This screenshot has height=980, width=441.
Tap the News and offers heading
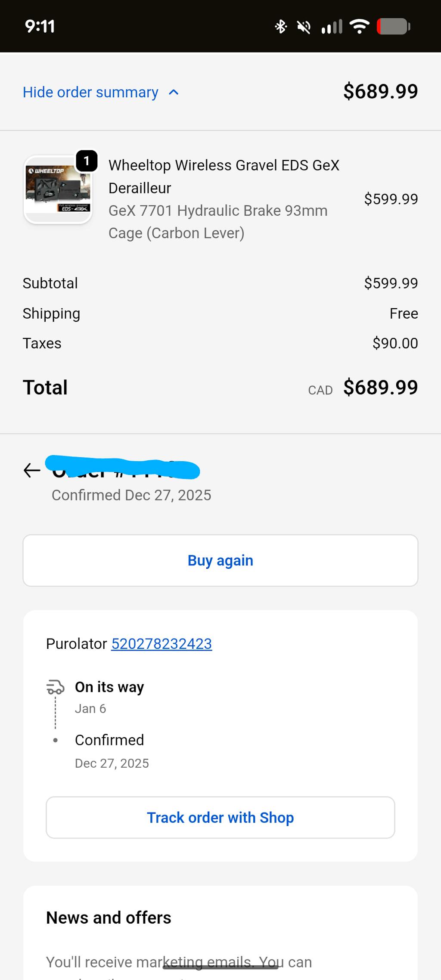coord(109,918)
